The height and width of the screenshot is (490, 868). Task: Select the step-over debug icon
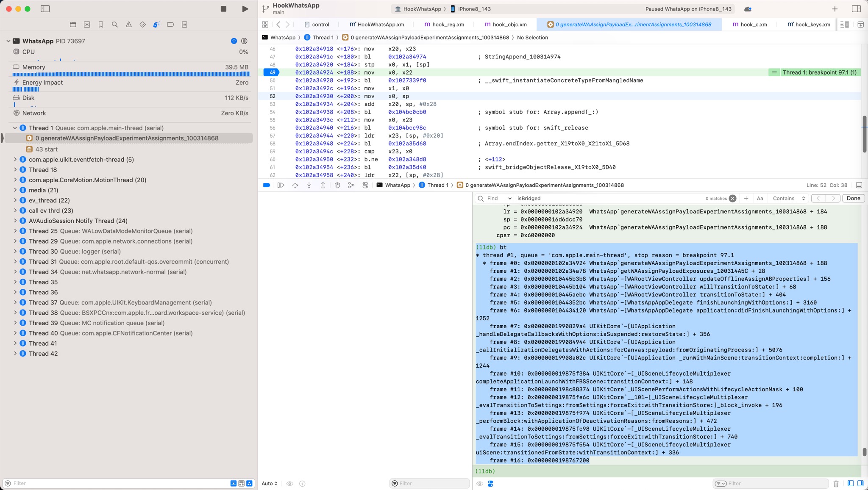pyautogui.click(x=296, y=185)
